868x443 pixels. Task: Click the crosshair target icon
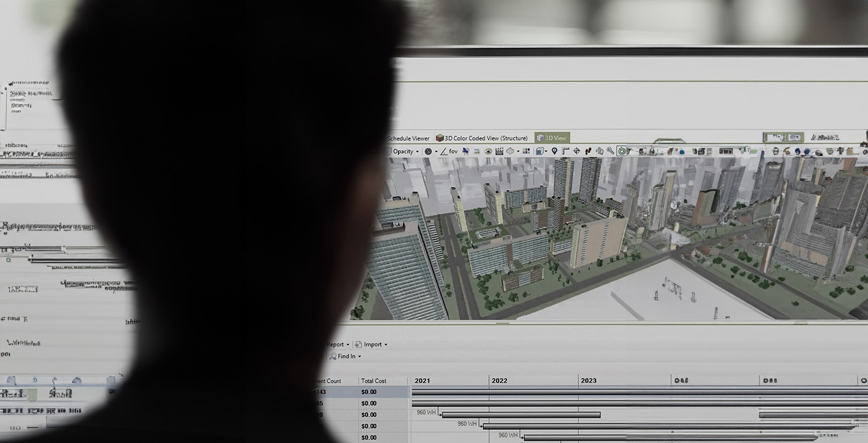(x=577, y=151)
